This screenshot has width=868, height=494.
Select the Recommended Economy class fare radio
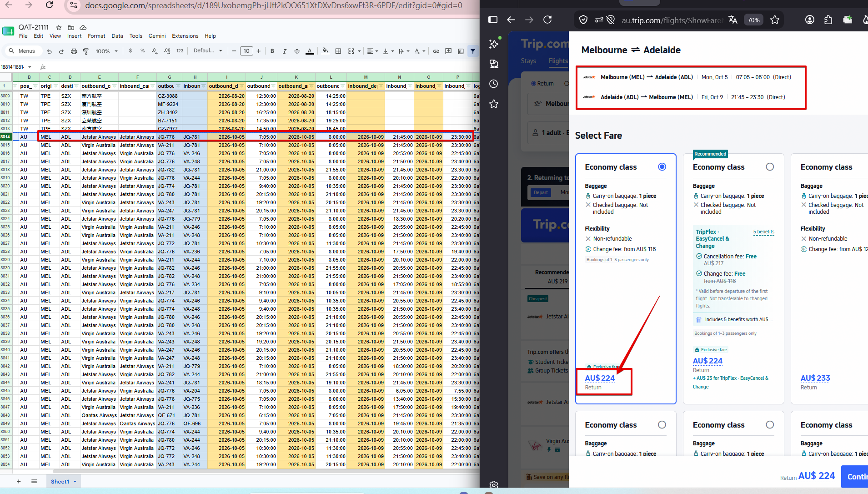[x=770, y=167]
